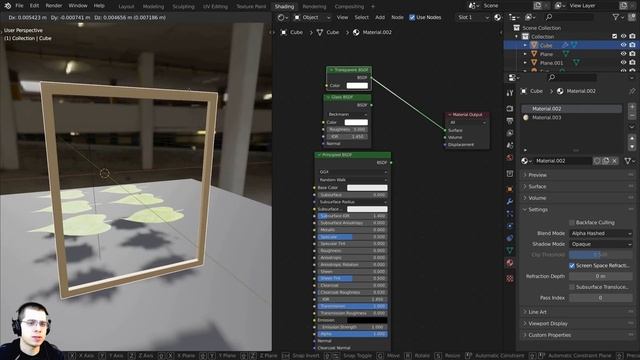
Task: Select Plane.001 in the outliner
Action: coord(551,63)
